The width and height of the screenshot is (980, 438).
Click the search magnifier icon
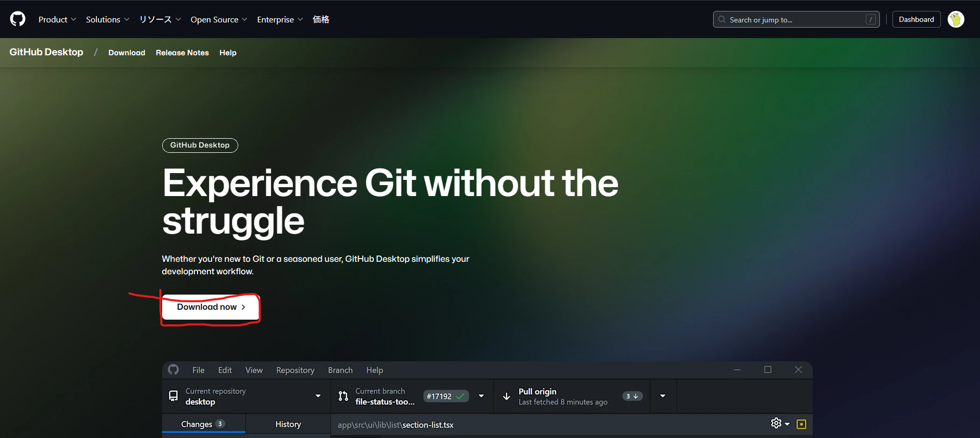(x=722, y=19)
